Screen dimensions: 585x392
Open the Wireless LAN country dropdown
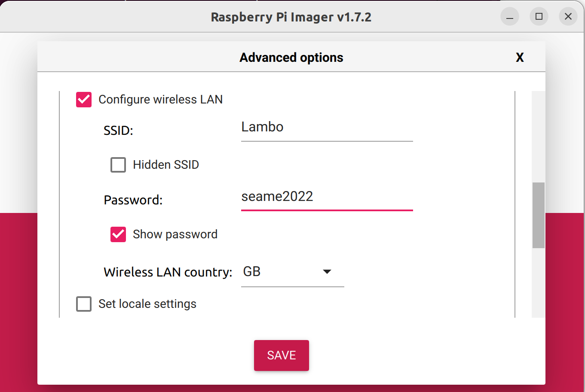click(293, 272)
